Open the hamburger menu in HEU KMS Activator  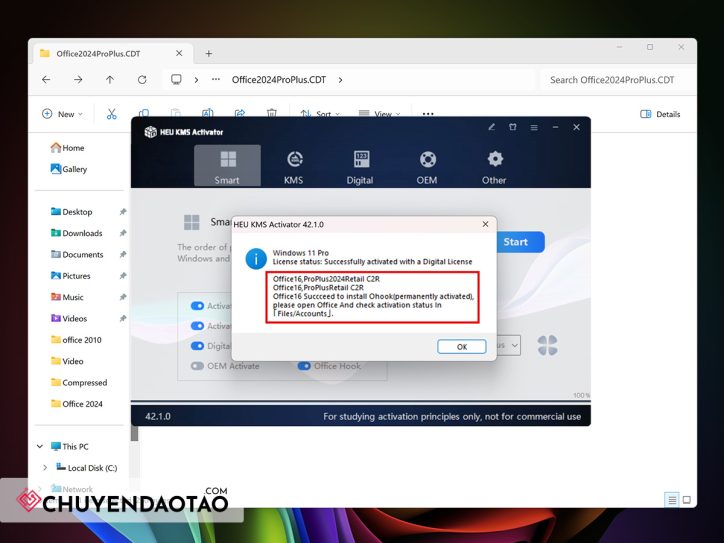point(534,127)
